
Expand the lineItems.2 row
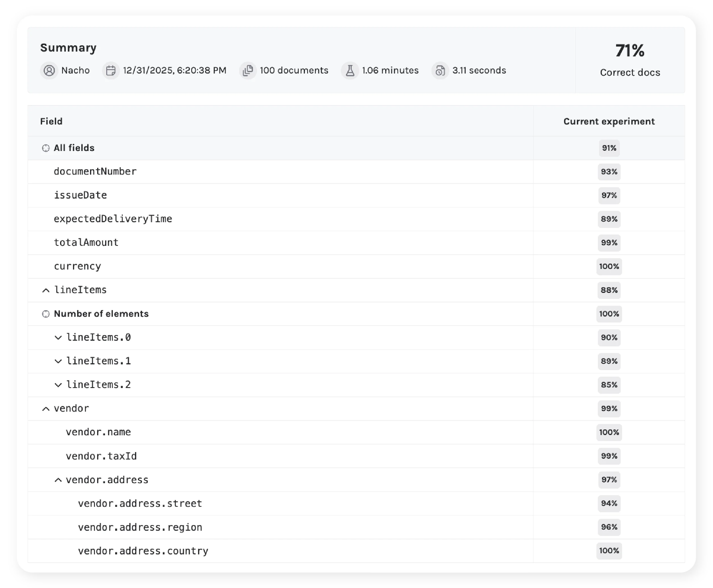pyautogui.click(x=58, y=385)
